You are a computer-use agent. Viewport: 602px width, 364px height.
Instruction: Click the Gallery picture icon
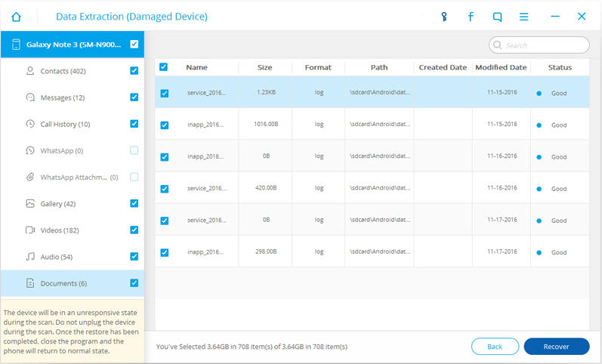[30, 204]
